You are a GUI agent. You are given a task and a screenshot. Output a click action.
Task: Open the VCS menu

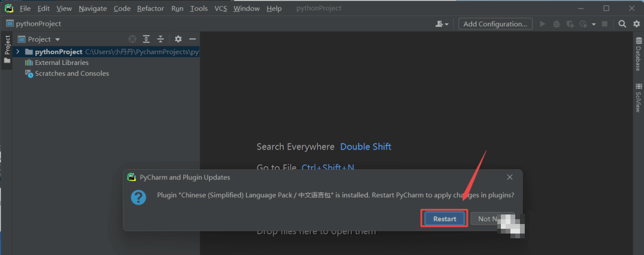(x=221, y=8)
